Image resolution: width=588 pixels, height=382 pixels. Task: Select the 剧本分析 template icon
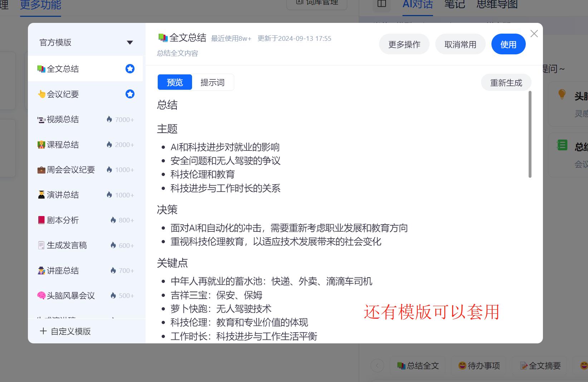coord(41,220)
